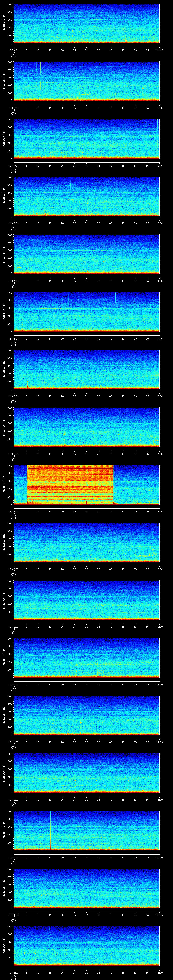Click the 16:01:00 start time label

[x=13, y=166]
